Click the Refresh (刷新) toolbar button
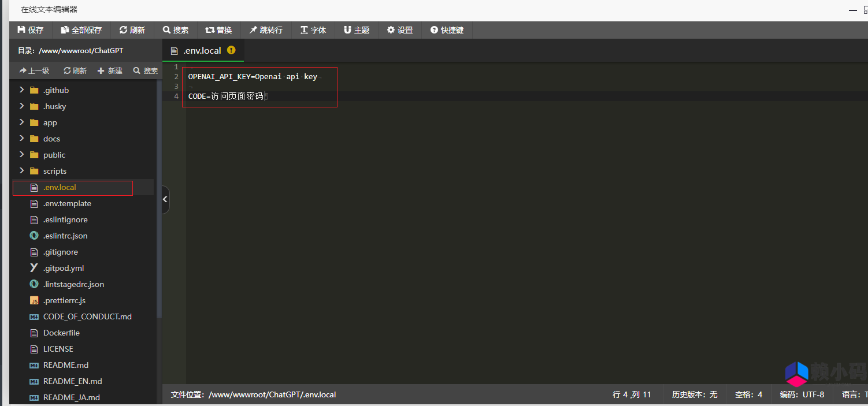This screenshot has width=868, height=406. [132, 30]
